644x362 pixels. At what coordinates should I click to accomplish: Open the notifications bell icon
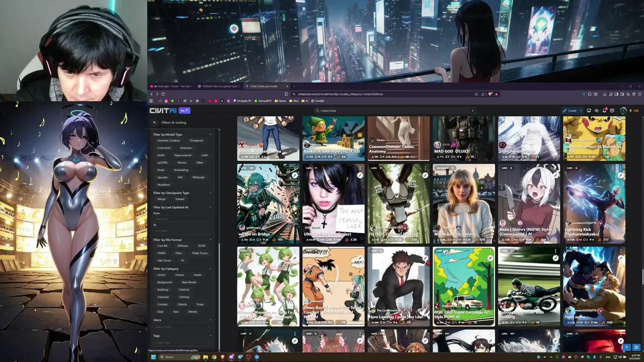click(x=605, y=111)
